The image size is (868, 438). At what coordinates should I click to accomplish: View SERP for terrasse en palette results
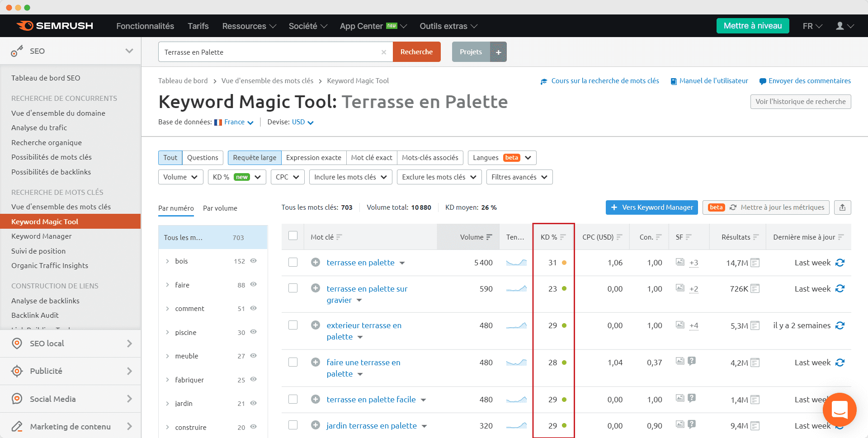pyautogui.click(x=755, y=263)
